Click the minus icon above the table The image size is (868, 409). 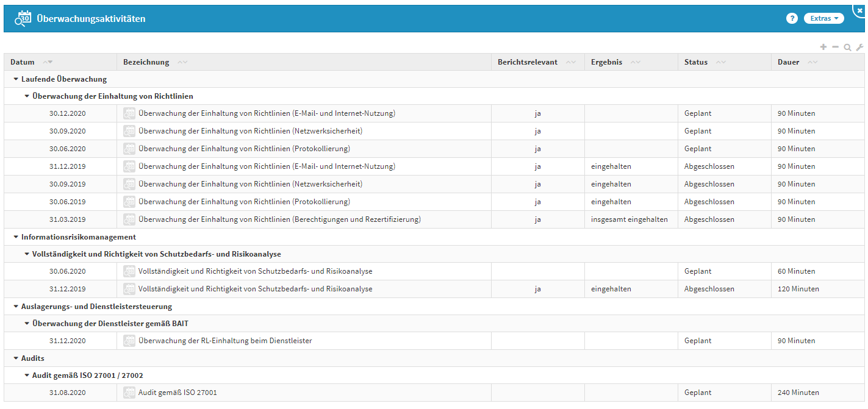click(x=836, y=47)
